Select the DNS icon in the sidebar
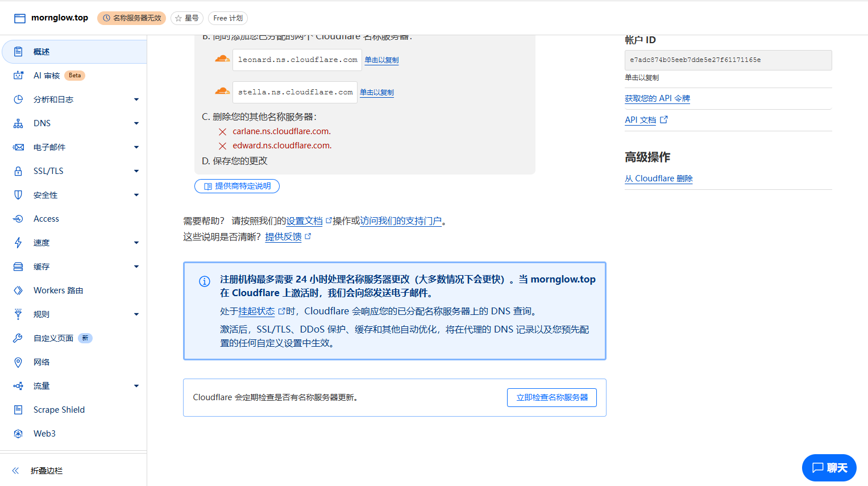The width and height of the screenshot is (868, 486). coord(19,123)
